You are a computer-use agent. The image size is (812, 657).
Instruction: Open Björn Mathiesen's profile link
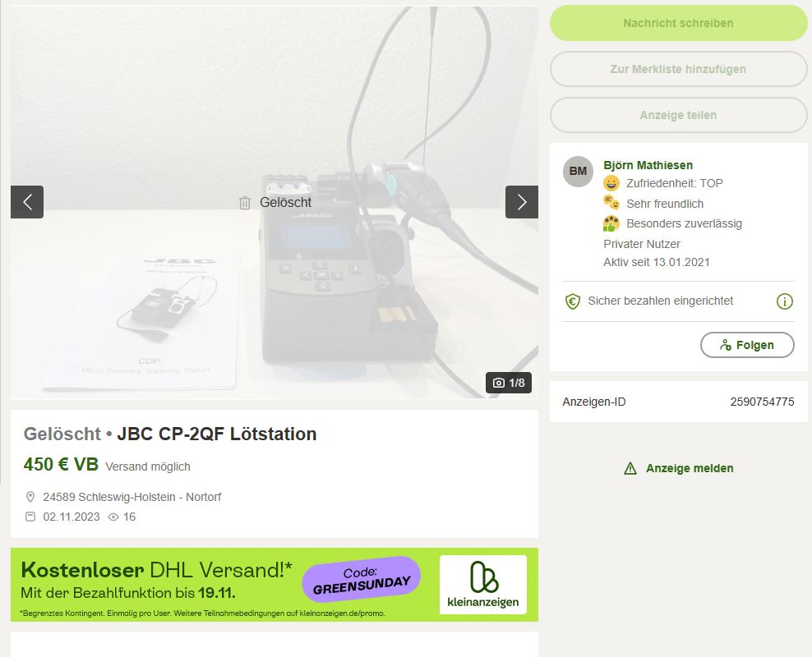click(648, 165)
